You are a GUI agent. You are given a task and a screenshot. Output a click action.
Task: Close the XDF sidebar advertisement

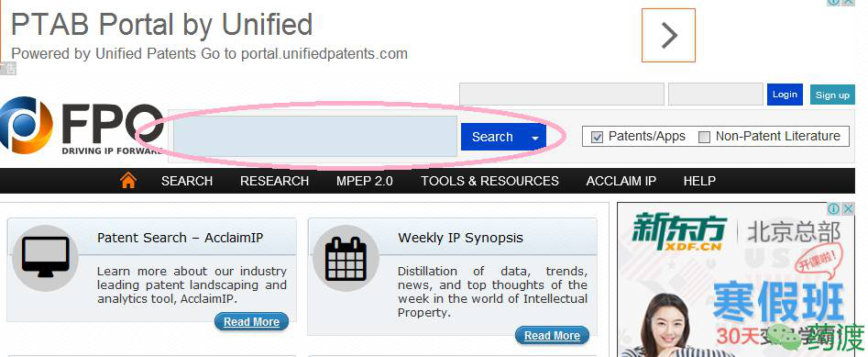point(848,208)
